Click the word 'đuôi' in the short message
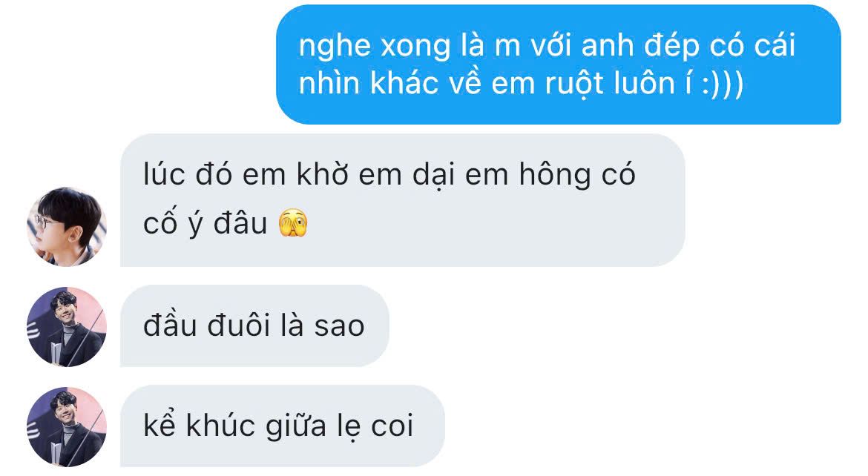This screenshot has height=476, width=868. 239,325
